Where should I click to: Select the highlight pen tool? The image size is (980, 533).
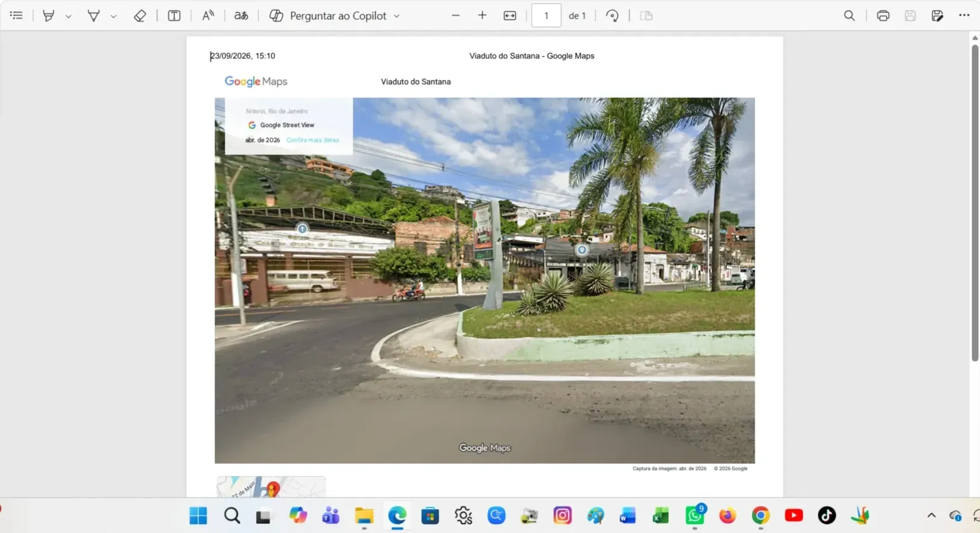[x=49, y=16]
